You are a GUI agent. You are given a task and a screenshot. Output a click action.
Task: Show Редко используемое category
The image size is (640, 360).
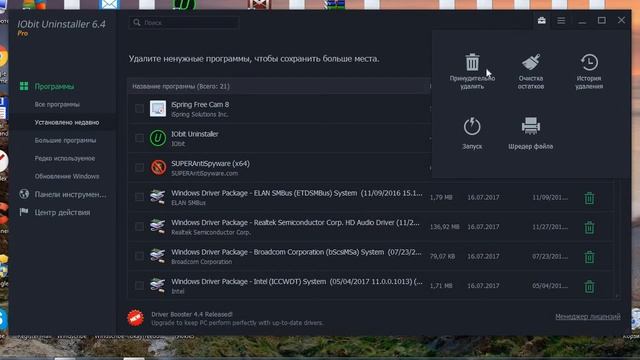pos(64,158)
